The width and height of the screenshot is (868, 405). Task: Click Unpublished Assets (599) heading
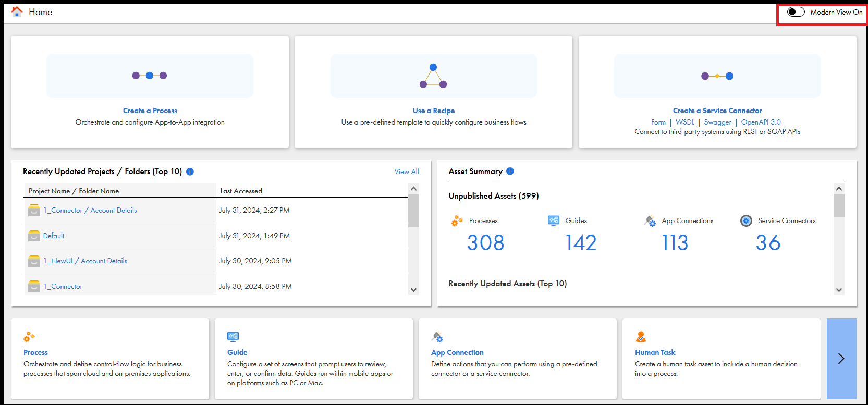[x=494, y=196]
